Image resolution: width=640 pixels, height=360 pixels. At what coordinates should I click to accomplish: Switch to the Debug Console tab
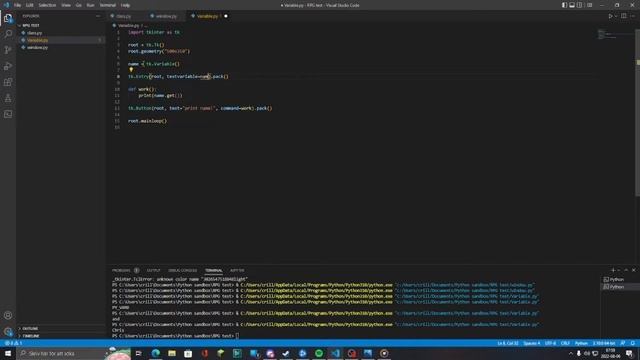click(x=182, y=270)
